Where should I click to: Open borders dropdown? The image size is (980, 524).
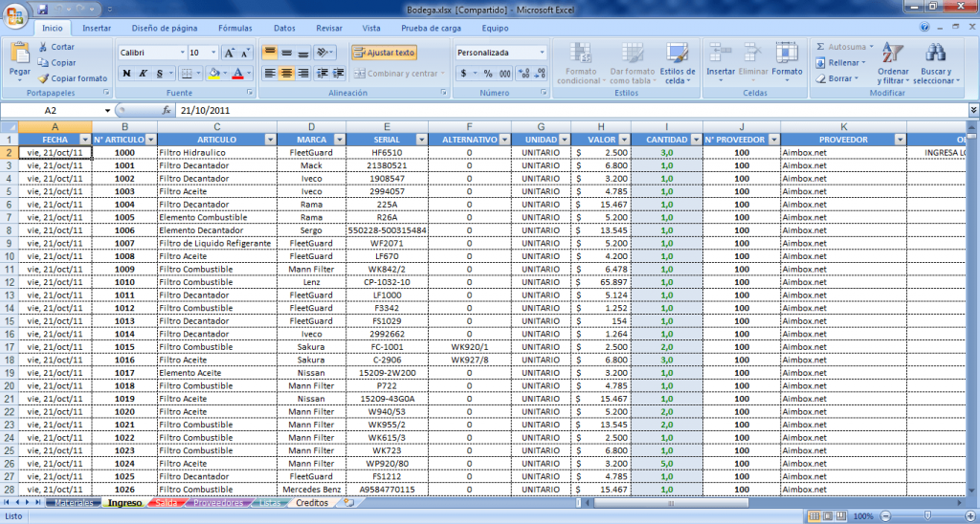click(x=198, y=73)
